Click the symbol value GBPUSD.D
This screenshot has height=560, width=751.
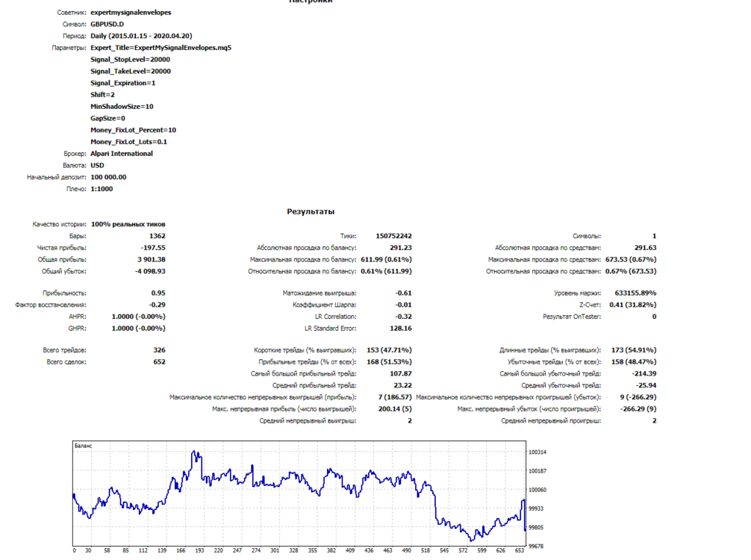click(x=107, y=24)
